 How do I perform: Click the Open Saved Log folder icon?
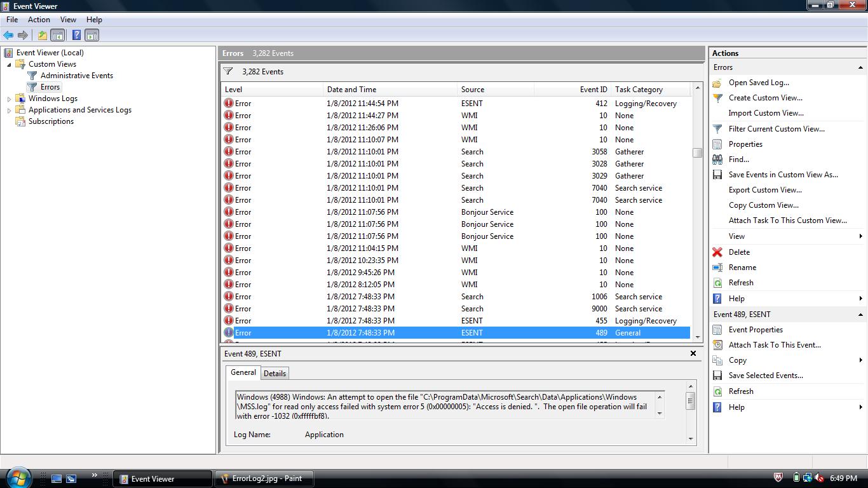coord(717,83)
